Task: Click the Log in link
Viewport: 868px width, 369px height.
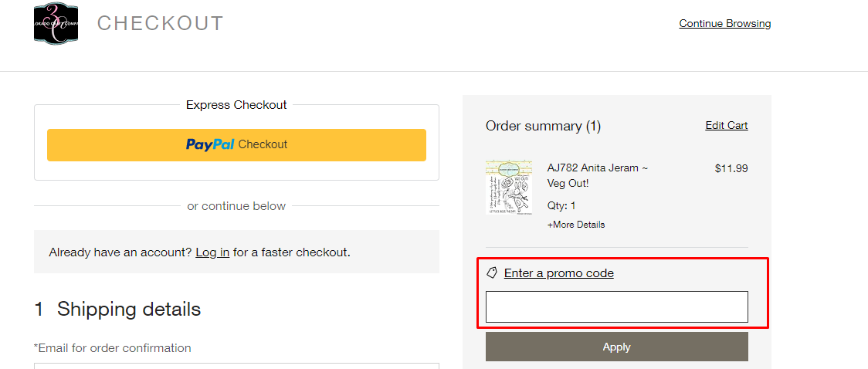Action: coord(212,252)
